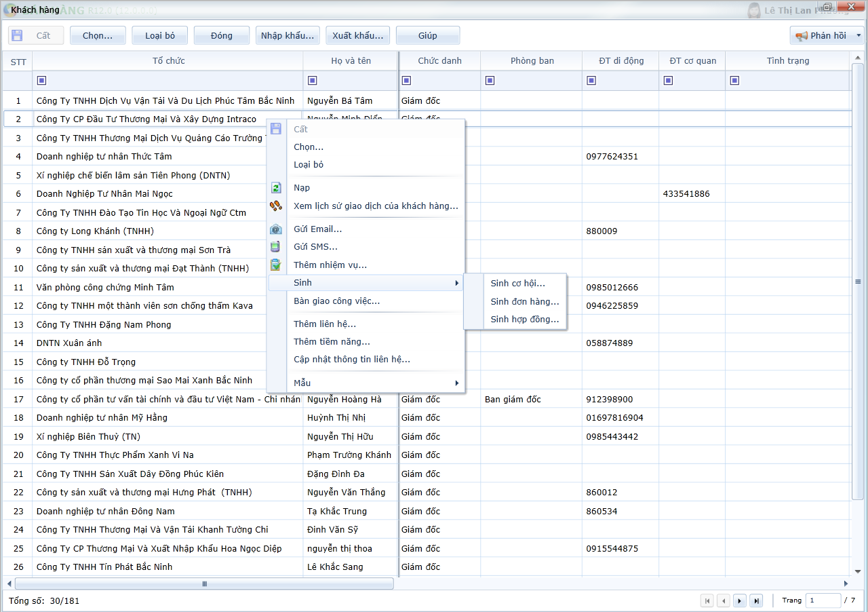This screenshot has height=612, width=868.
Task: Select Sinh đơn hàng from the submenu
Action: click(x=524, y=301)
